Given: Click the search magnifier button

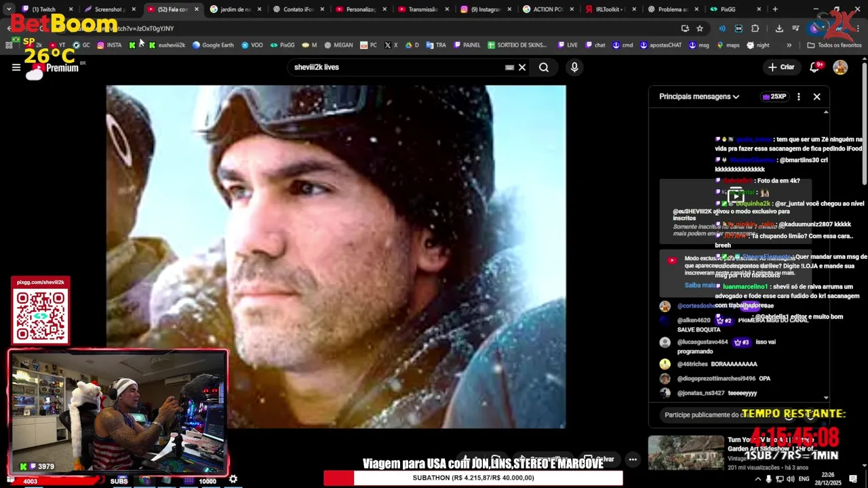Looking at the screenshot, I should [x=544, y=67].
